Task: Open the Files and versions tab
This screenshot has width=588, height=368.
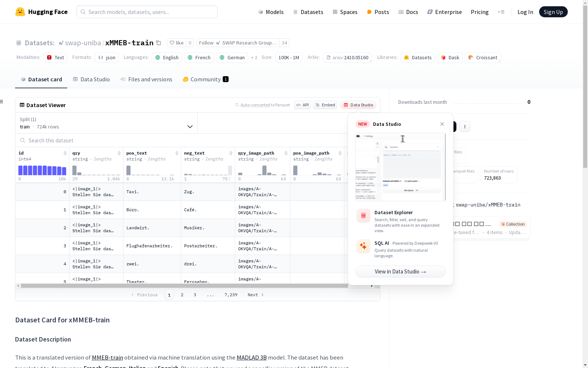Action: coord(146,79)
